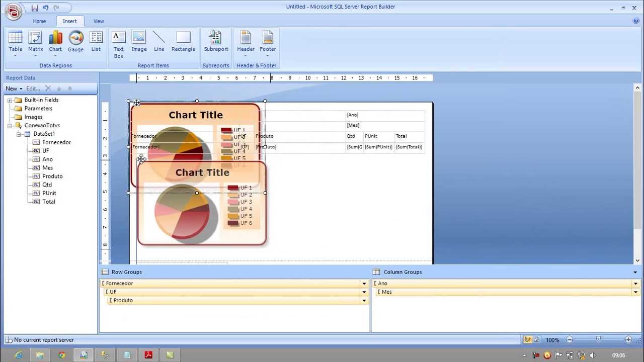644x362 pixels.
Task: Open the Report Builder application button
Action: (x=13, y=10)
